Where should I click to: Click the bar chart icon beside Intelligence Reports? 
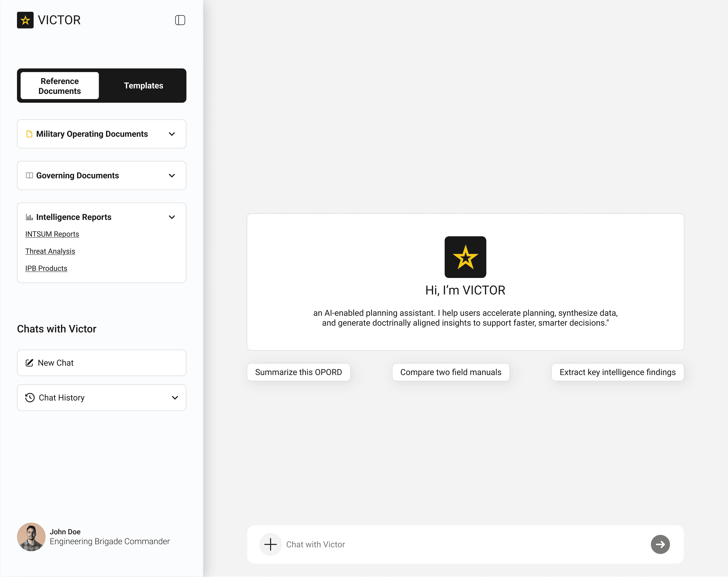click(29, 217)
